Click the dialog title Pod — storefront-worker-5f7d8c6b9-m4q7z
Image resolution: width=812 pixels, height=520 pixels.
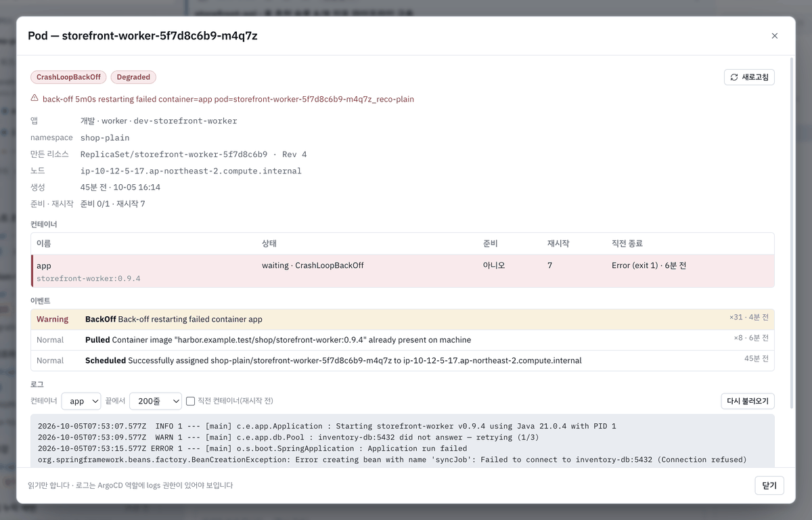tap(143, 36)
